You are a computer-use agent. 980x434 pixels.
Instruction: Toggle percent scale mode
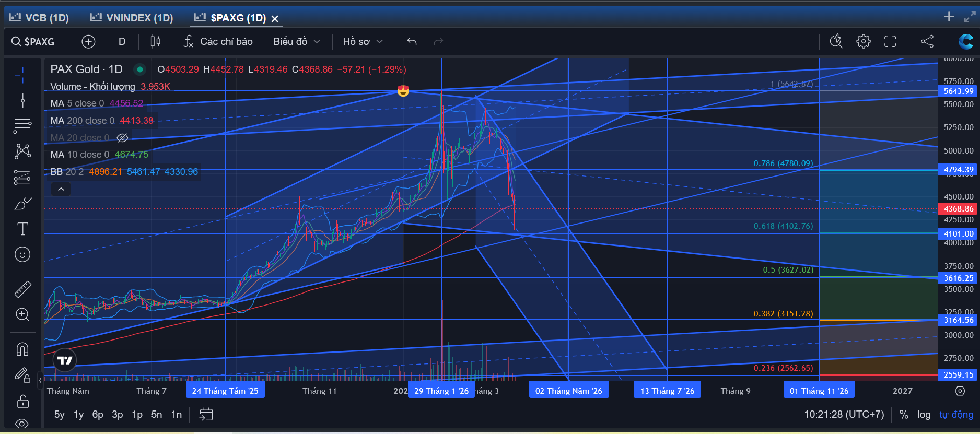[x=904, y=415]
